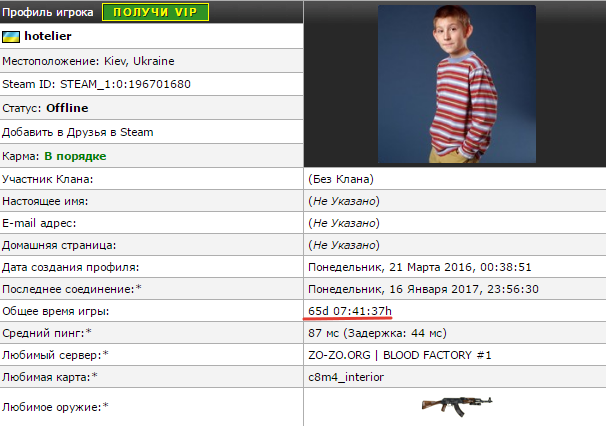Click the total play time 65d 07:41:37h

[350, 311]
